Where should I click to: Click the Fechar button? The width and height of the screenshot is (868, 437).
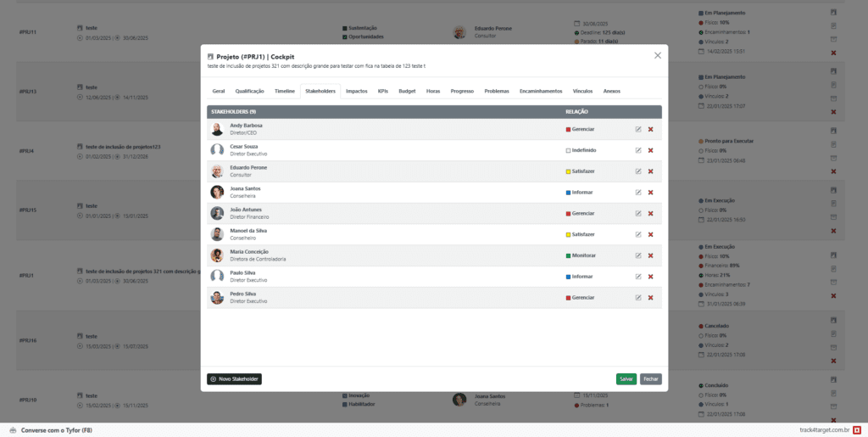coord(650,379)
